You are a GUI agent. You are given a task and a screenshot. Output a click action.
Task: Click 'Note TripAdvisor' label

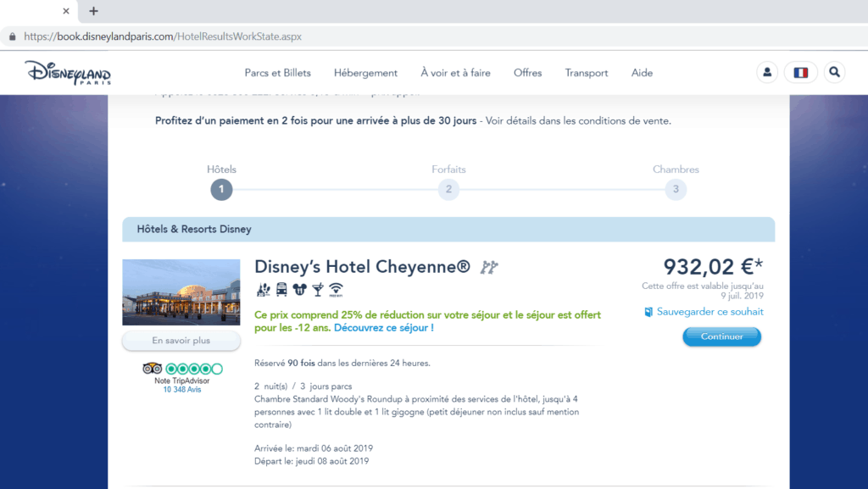(181, 381)
